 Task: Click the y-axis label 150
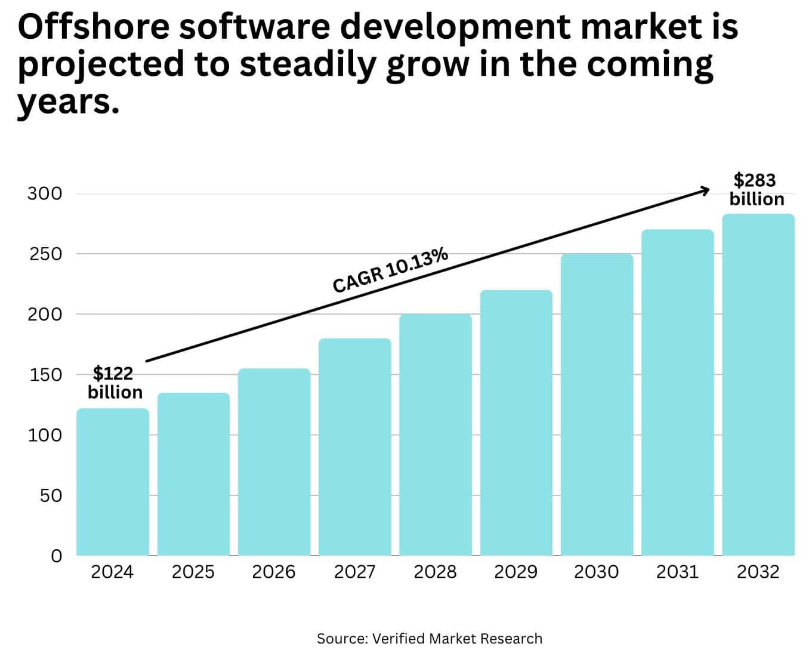(45, 374)
